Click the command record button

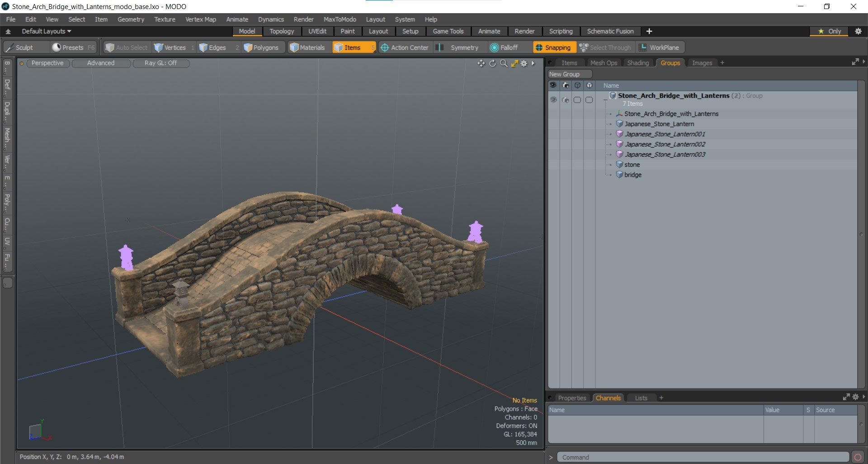click(858, 457)
